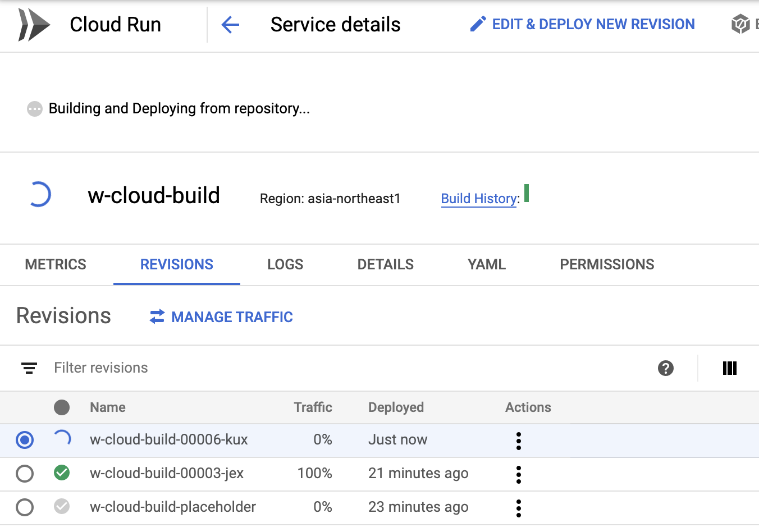
Task: Click the loading spinner beside w-cloud-build title
Action: coord(39,195)
